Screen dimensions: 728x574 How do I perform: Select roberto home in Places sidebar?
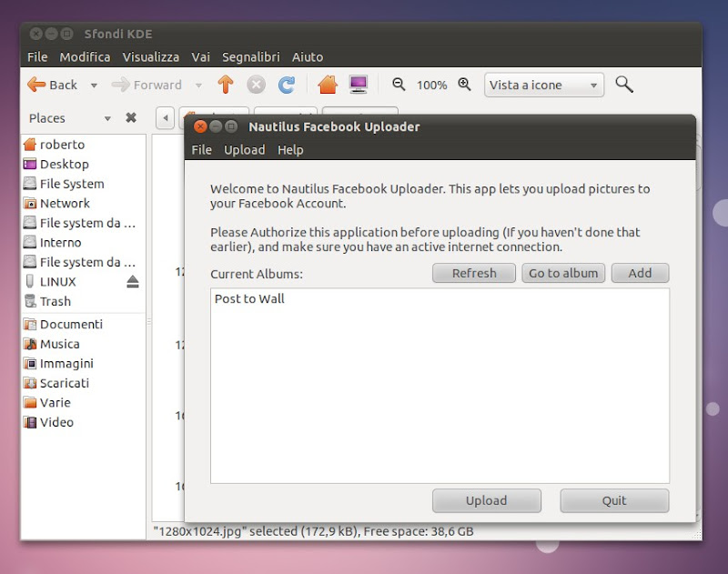tap(84, 145)
